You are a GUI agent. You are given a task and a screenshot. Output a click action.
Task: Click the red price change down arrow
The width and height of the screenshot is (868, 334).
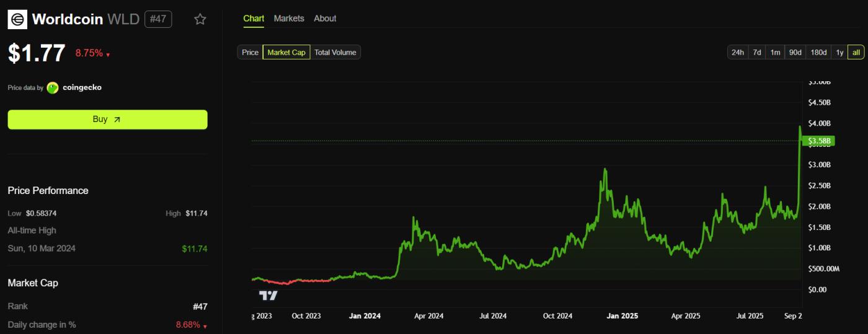pos(108,55)
